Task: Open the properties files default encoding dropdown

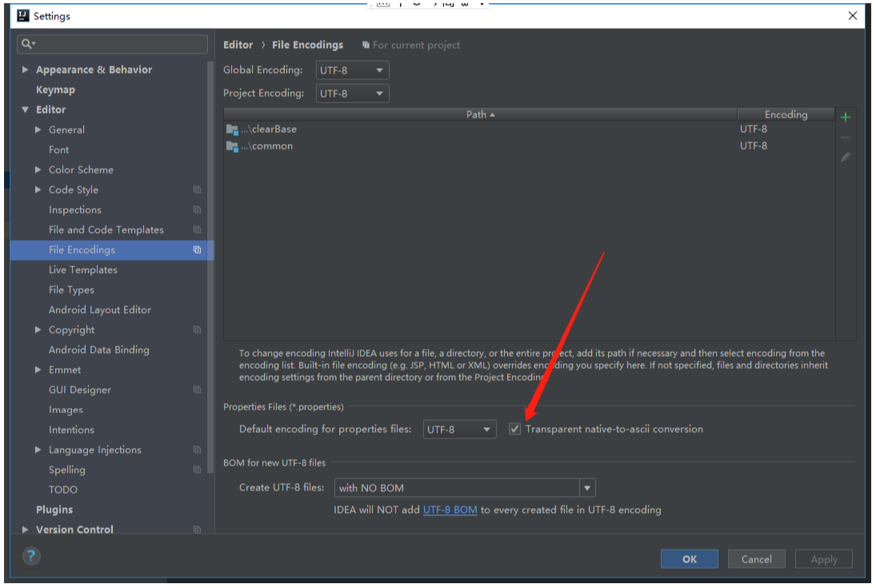Action: [x=460, y=430]
